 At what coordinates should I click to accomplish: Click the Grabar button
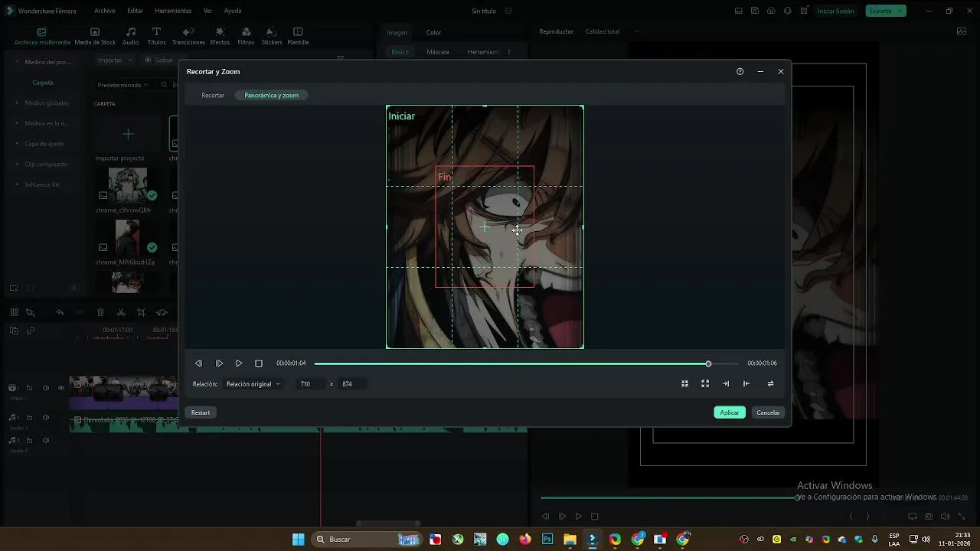(x=159, y=60)
